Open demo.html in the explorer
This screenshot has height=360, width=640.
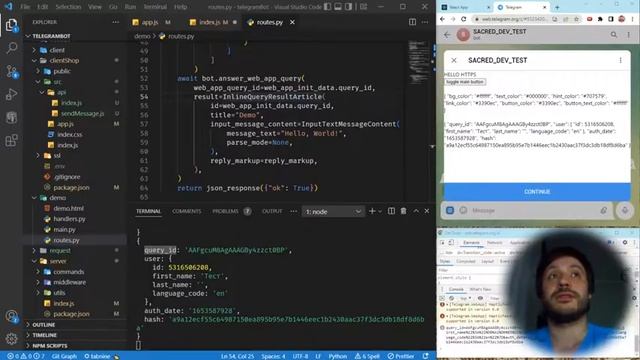[69, 209]
